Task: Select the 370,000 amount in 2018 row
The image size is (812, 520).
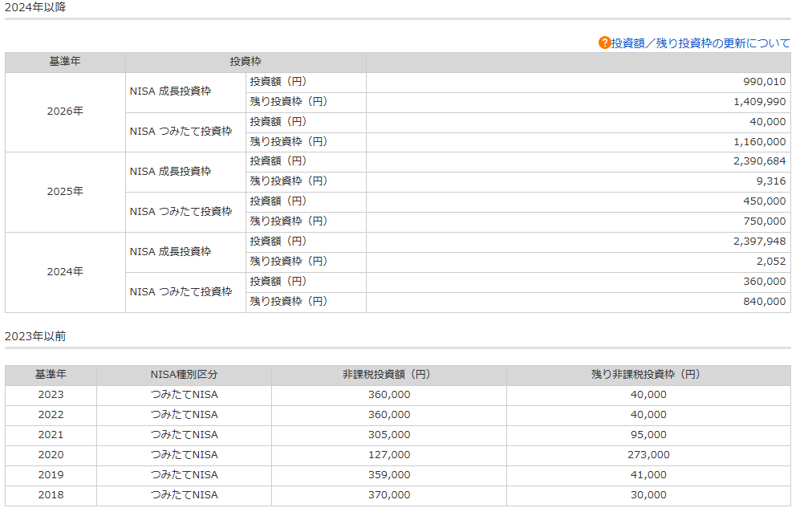Action: coord(388,495)
